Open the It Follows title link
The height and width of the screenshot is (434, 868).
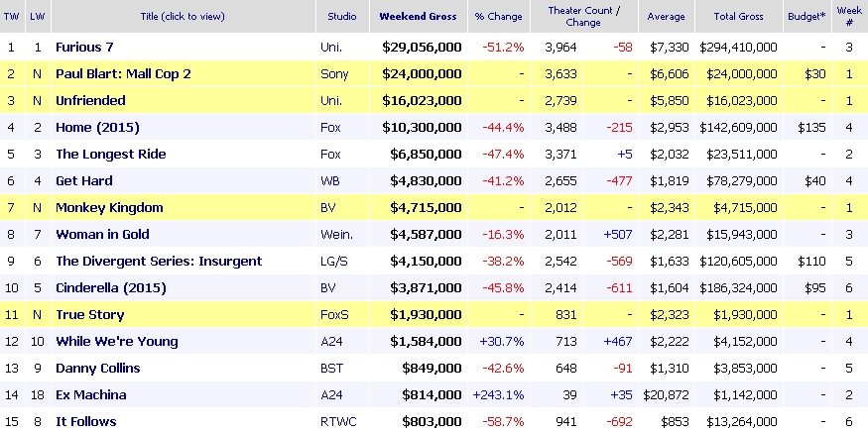click(x=85, y=422)
